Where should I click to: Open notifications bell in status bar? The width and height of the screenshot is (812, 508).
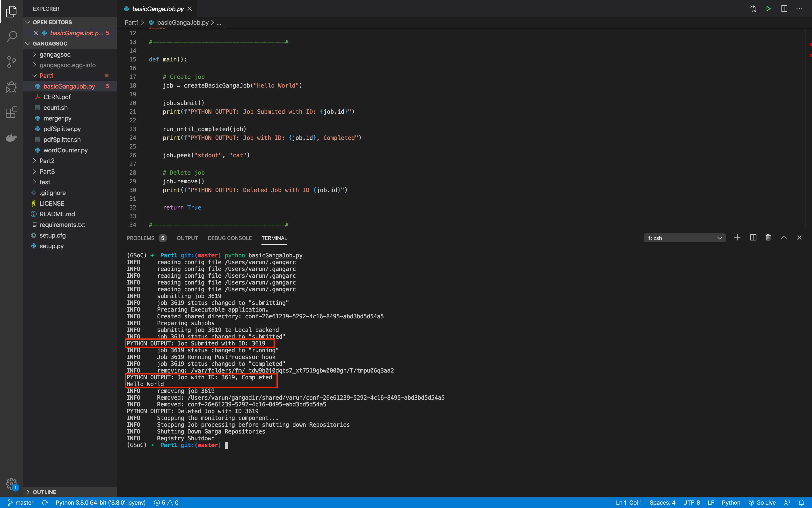(x=801, y=503)
